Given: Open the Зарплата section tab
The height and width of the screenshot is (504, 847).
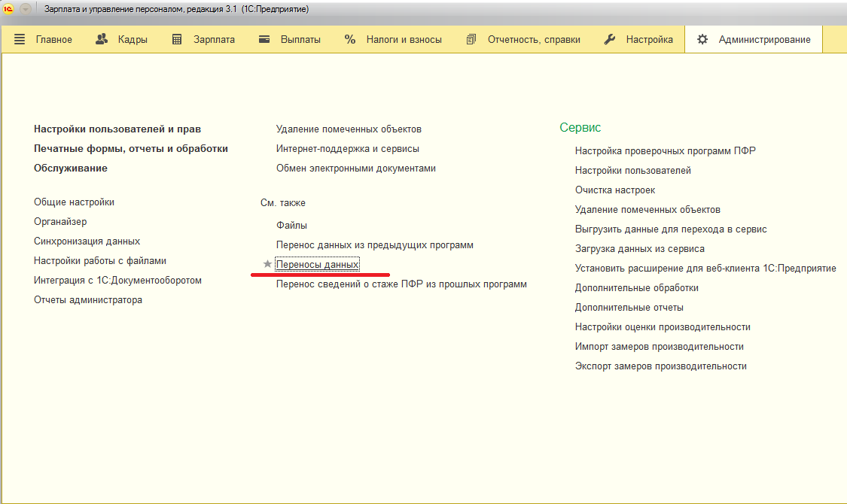Looking at the screenshot, I should [x=214, y=39].
